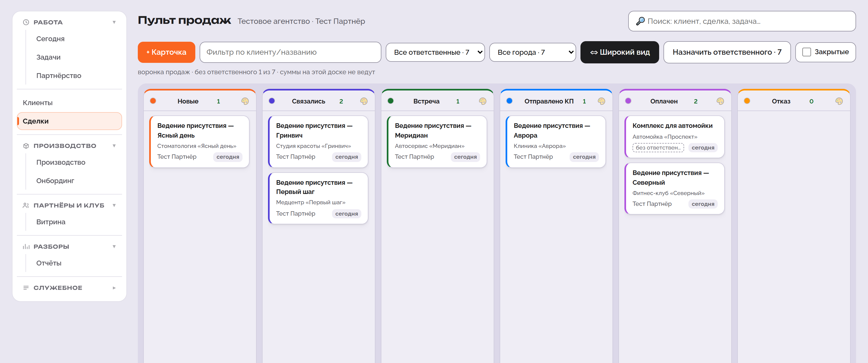The height and width of the screenshot is (363, 868).
Task: Click the Медцентр «Первый шаг» client text
Action: click(x=311, y=202)
